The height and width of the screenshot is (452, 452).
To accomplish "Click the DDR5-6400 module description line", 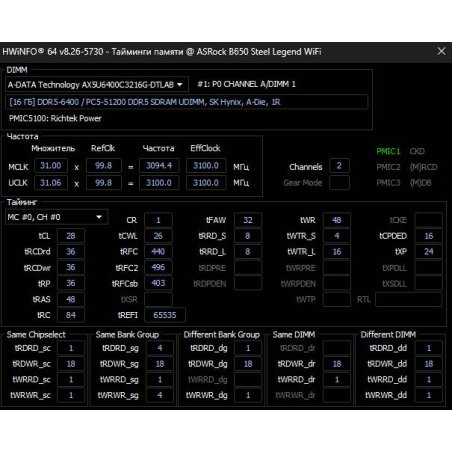I will pyautogui.click(x=187, y=102).
